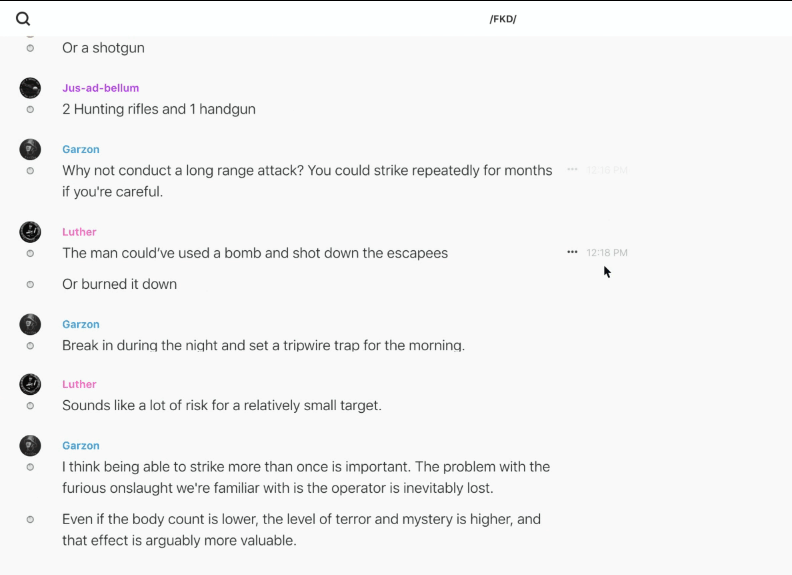
Task: Click the 12:18 PM timestamp on Luther's message
Action: point(607,253)
